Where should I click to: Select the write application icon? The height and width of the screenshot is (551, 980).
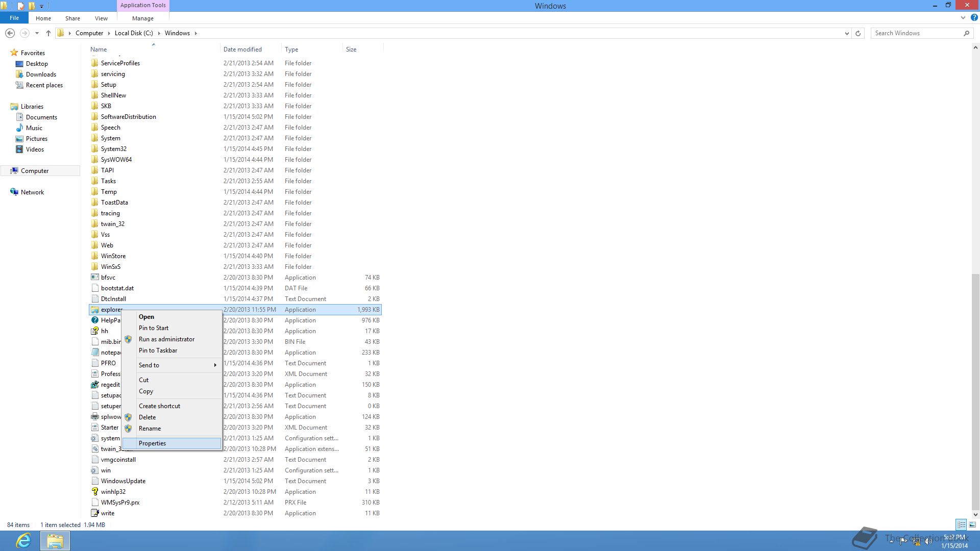tap(95, 513)
